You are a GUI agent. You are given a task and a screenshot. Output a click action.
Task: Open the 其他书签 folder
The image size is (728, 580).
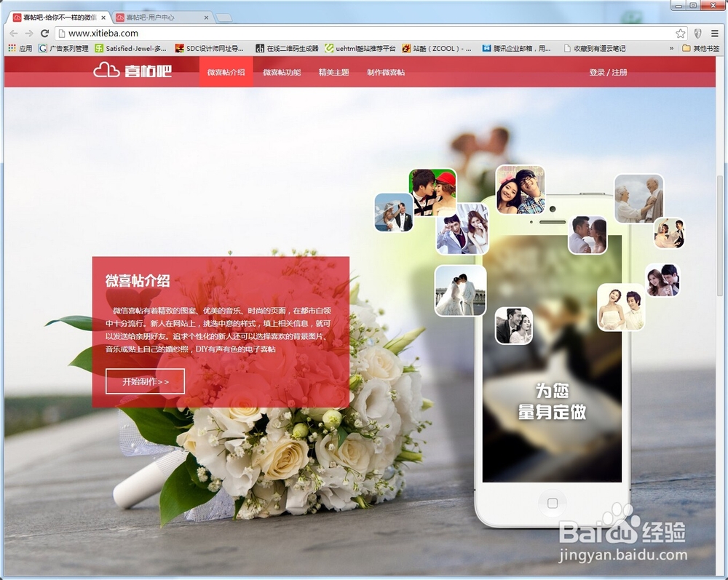pyautogui.click(x=700, y=48)
